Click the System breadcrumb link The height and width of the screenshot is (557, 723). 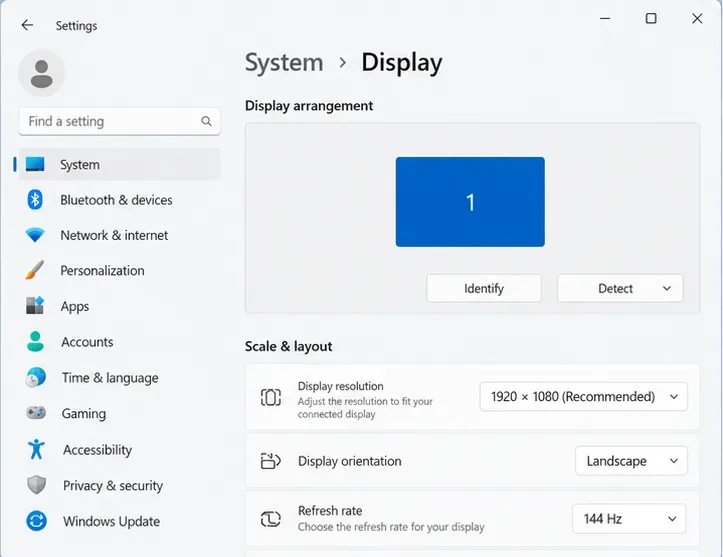click(284, 62)
